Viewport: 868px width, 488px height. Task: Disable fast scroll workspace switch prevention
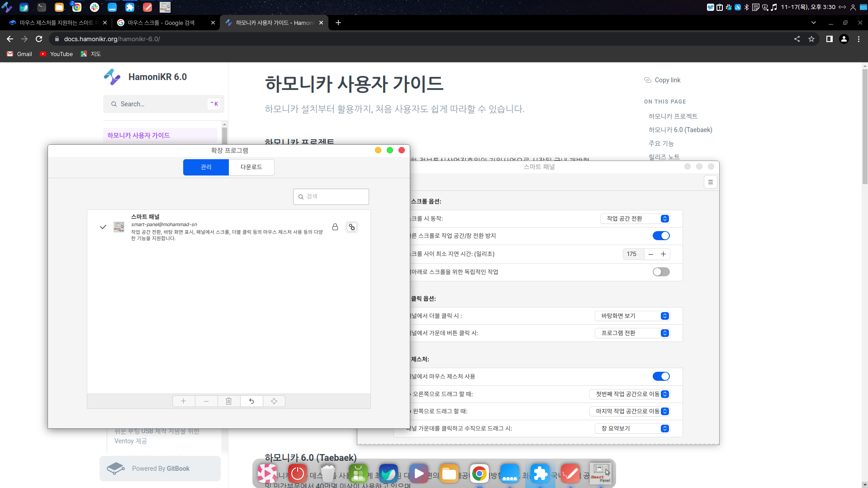[661, 236]
